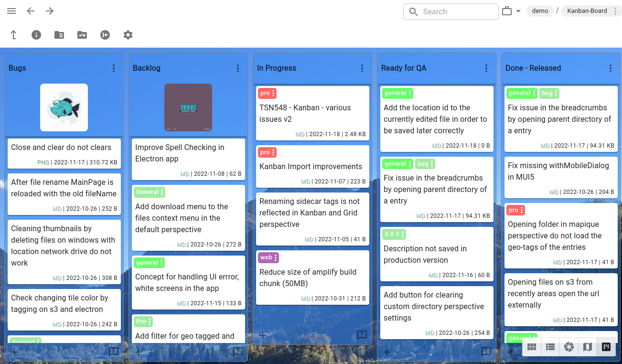Toggle the navigation drawer with hamburger icon
Viewport: 622px width, 364px height.
11,11
